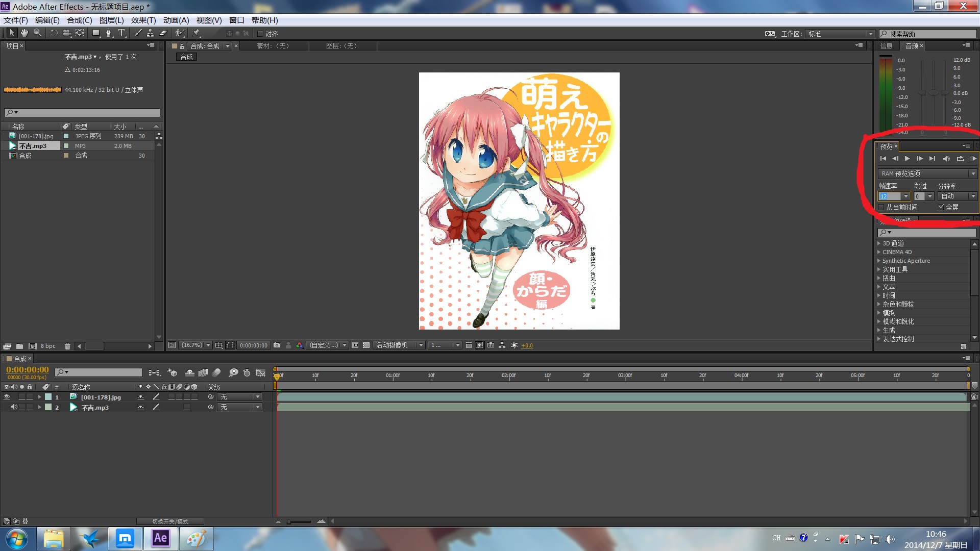Select the Pen tool
This screenshot has width=980, height=551.
coord(108,33)
